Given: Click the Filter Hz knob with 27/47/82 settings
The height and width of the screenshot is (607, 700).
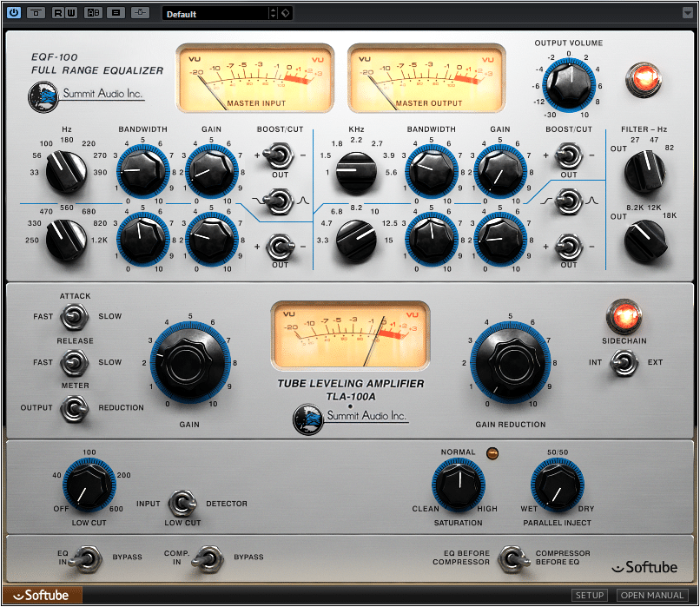Looking at the screenshot, I should (x=644, y=171).
